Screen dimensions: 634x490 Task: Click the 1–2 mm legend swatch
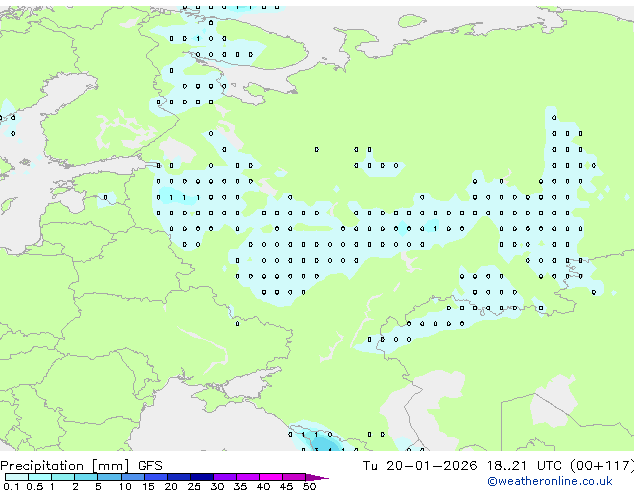point(63,477)
